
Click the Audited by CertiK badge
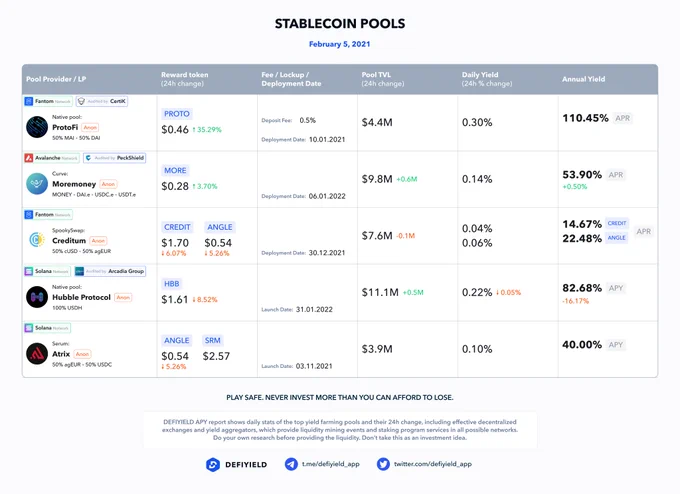pos(102,101)
